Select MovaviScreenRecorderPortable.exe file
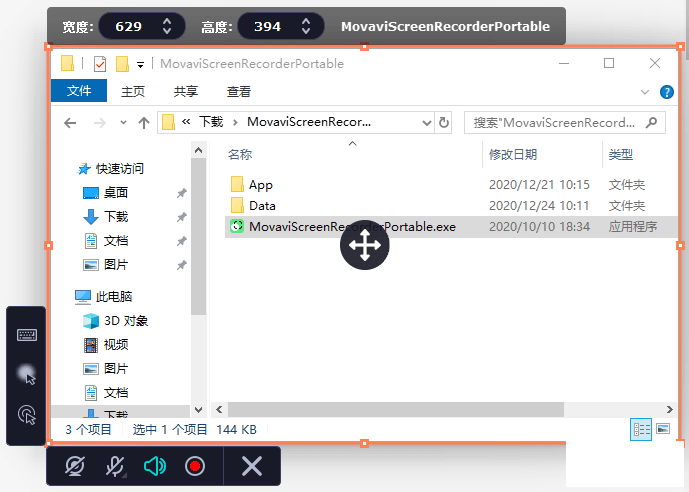 [352, 227]
